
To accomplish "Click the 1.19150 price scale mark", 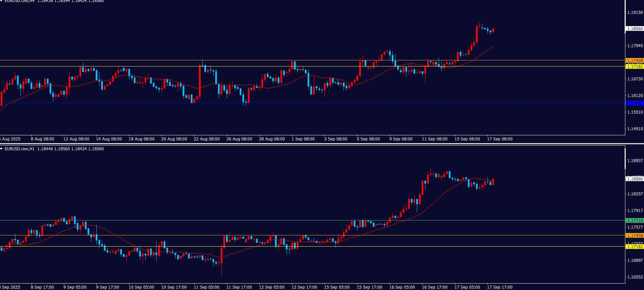I will 634,13.
